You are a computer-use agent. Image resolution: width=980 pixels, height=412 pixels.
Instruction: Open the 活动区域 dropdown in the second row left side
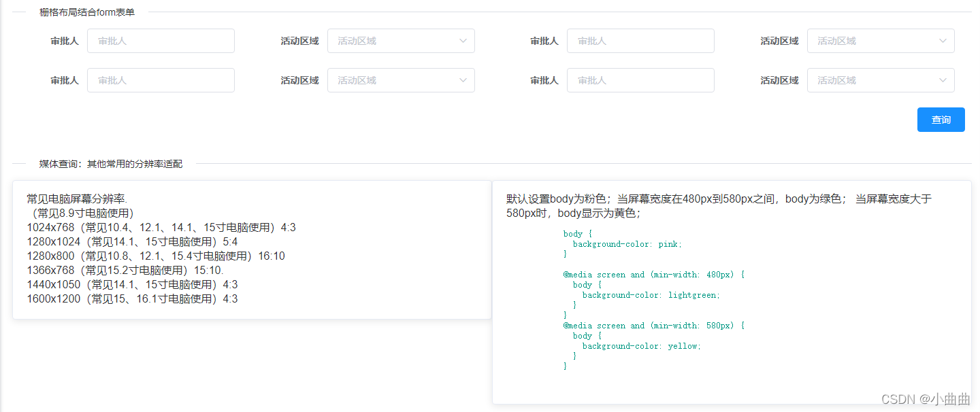pyautogui.click(x=401, y=80)
